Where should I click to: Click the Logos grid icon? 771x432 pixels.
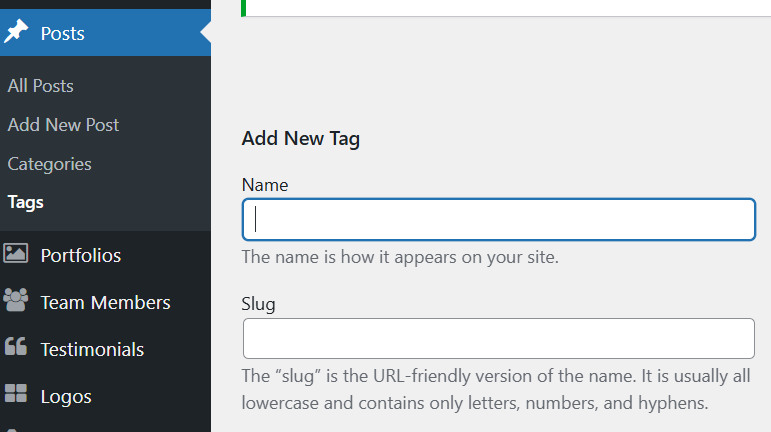point(16,395)
